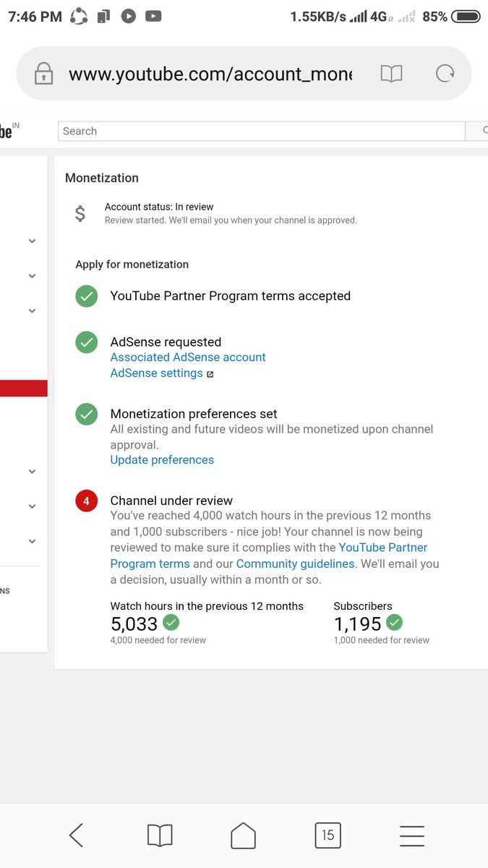The image size is (488, 868).
Task: Tap 'Apply for monetization' text
Action: [x=132, y=265]
